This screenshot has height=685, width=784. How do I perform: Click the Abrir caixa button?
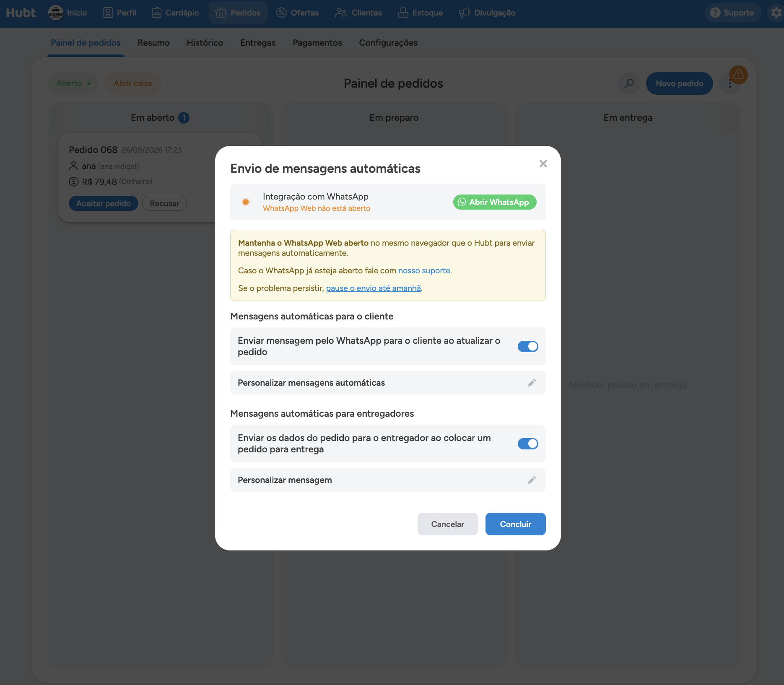(132, 83)
